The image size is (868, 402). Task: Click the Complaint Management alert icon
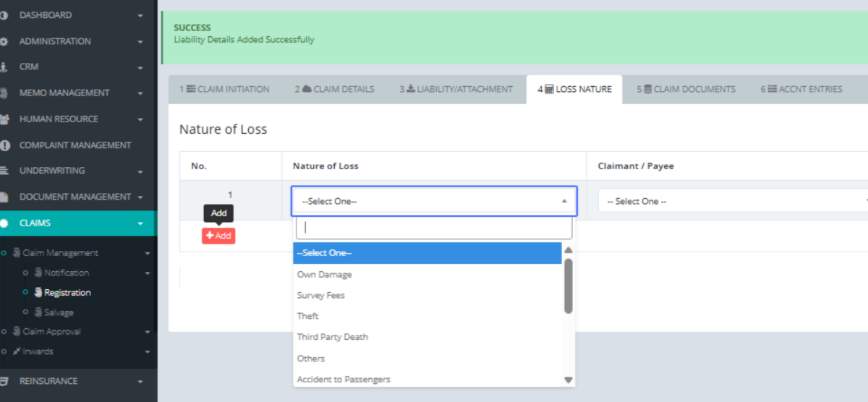pyautogui.click(x=4, y=145)
